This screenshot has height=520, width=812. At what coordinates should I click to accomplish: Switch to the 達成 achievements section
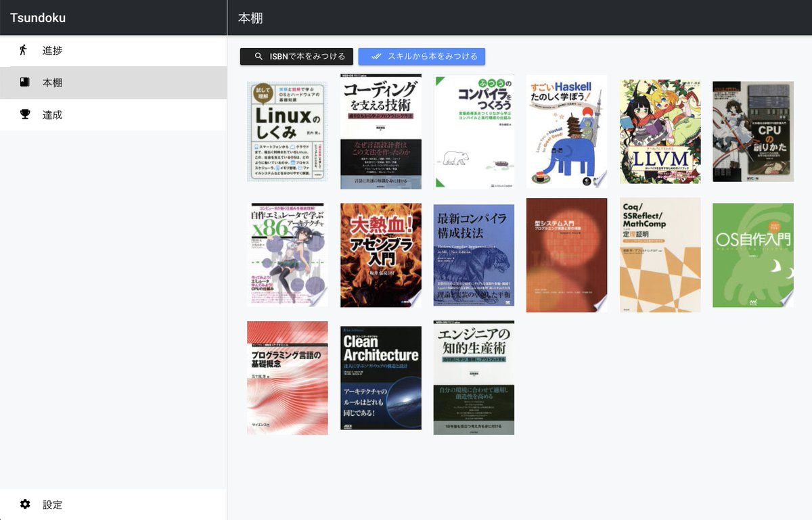[53, 114]
